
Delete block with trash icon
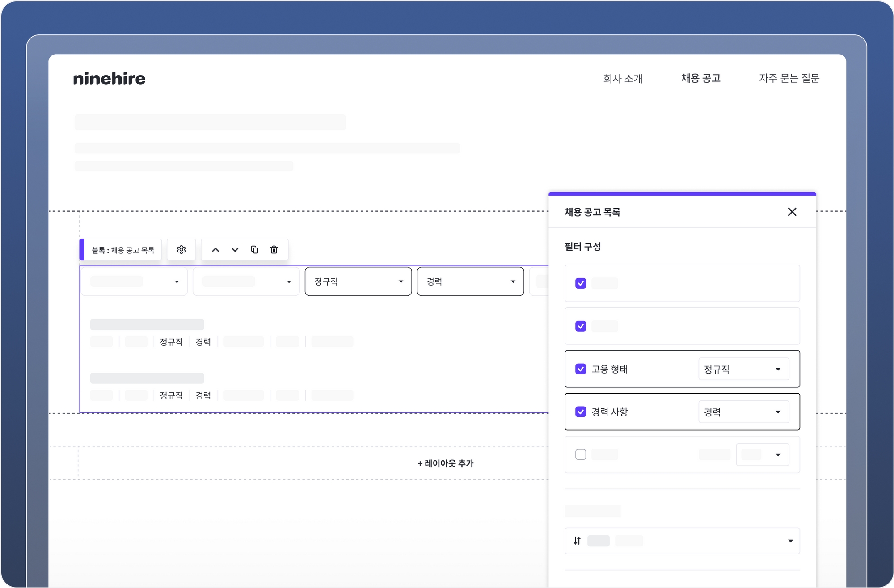tap(274, 249)
